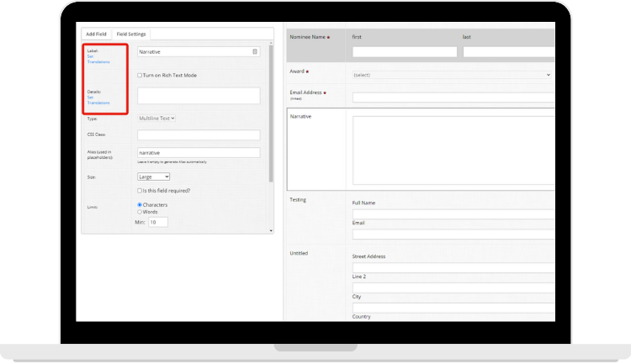Select the Nominee Name field label
The width and height of the screenshot is (631, 364).
point(308,37)
